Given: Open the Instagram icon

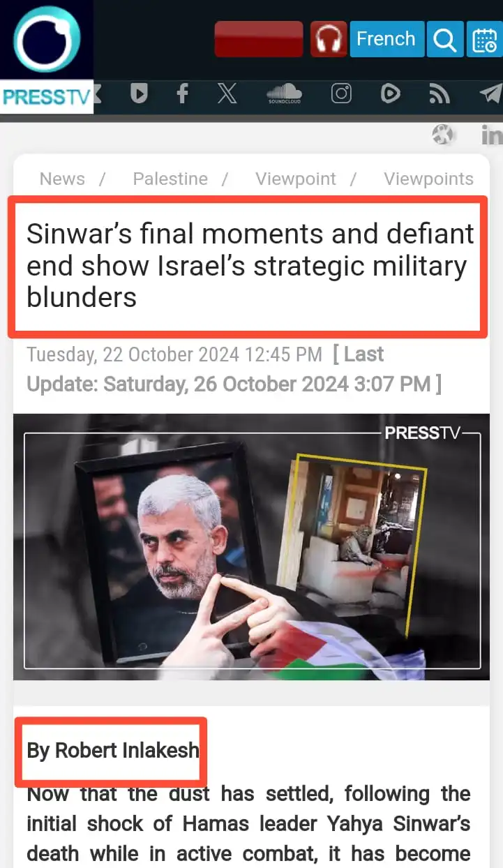Looking at the screenshot, I should [341, 93].
